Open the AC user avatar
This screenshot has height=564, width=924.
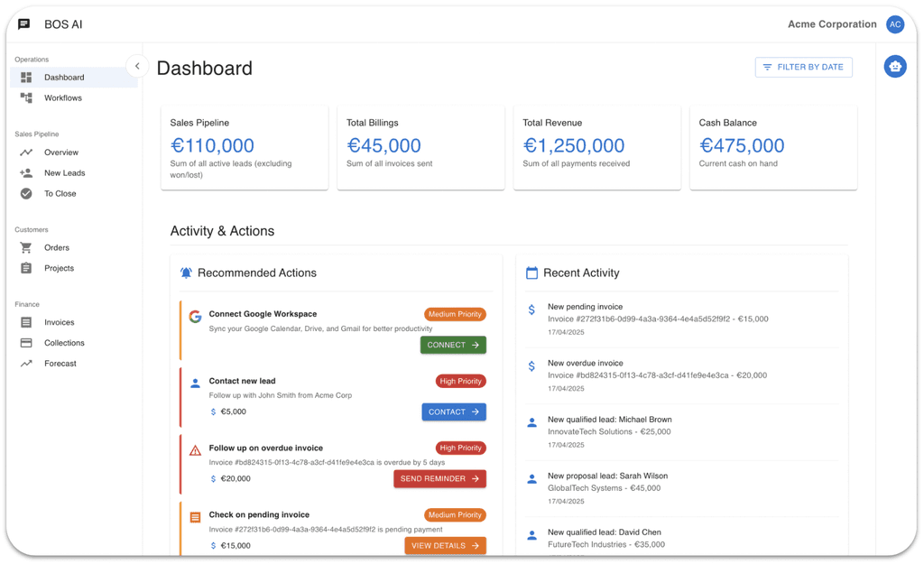point(895,24)
